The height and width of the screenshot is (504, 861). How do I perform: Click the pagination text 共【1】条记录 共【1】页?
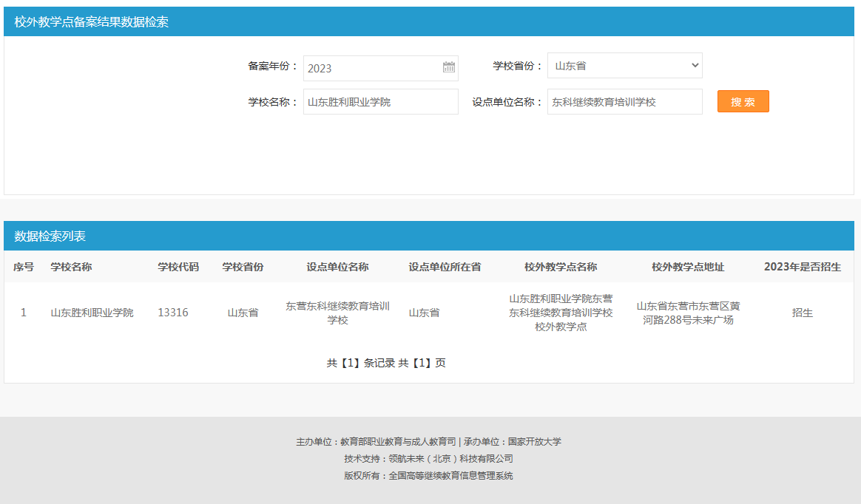(386, 363)
